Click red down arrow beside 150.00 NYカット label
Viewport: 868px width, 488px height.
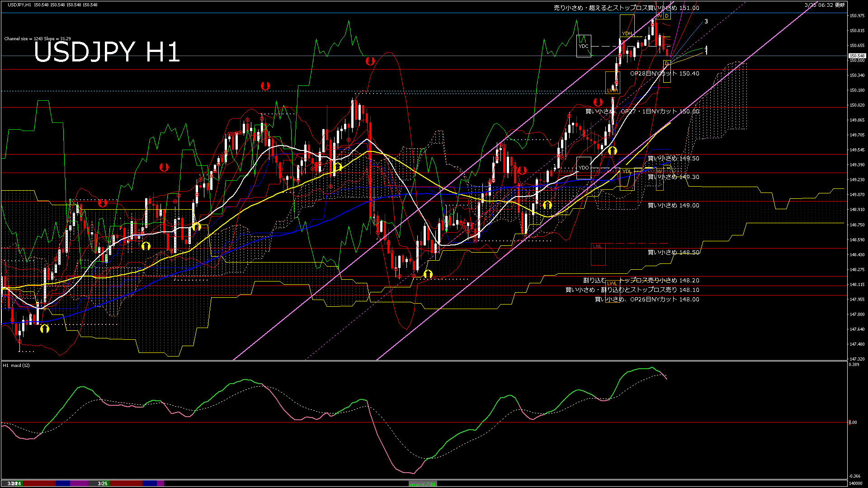tap(598, 102)
